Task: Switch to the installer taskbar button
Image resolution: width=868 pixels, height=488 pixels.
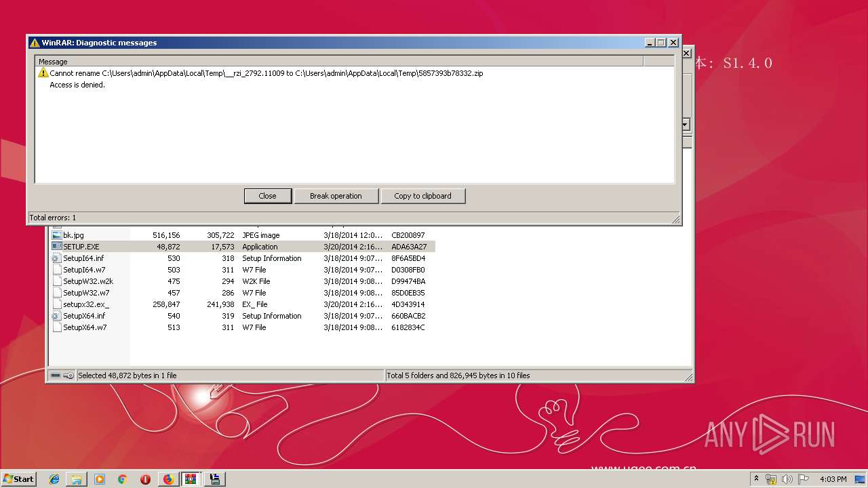Action: pos(215,479)
